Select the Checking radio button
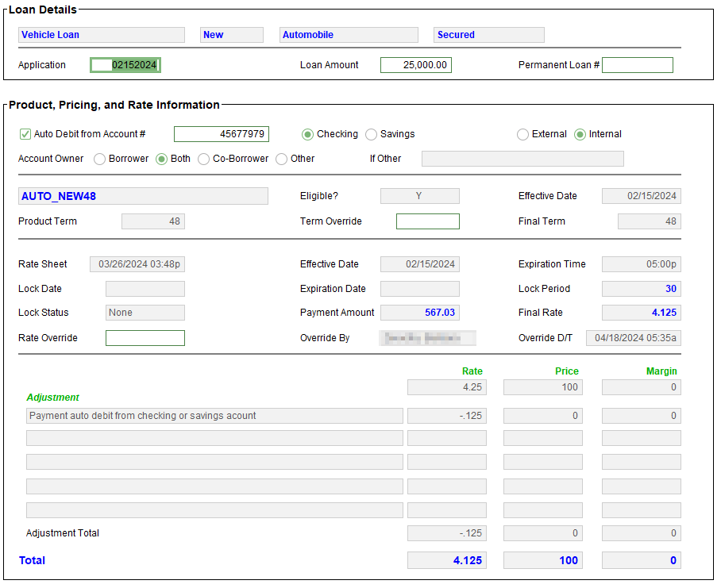Viewport: 721px width, 588px height. (x=307, y=135)
